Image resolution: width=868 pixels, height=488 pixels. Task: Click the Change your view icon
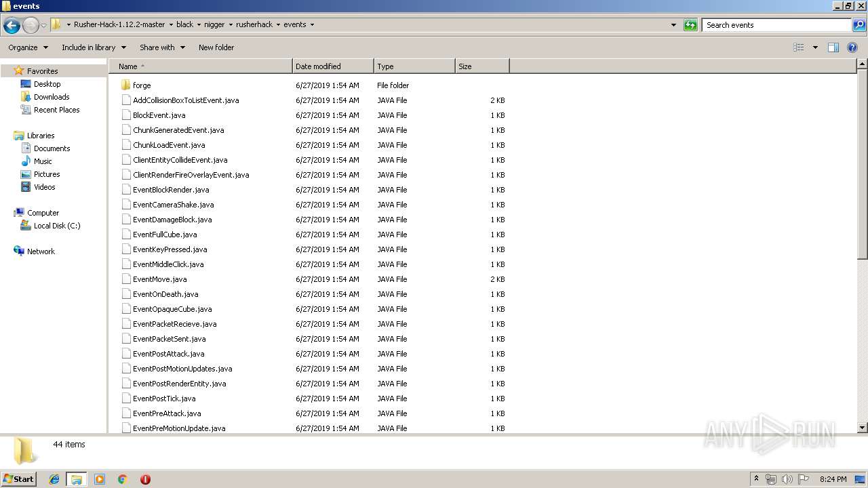point(799,47)
